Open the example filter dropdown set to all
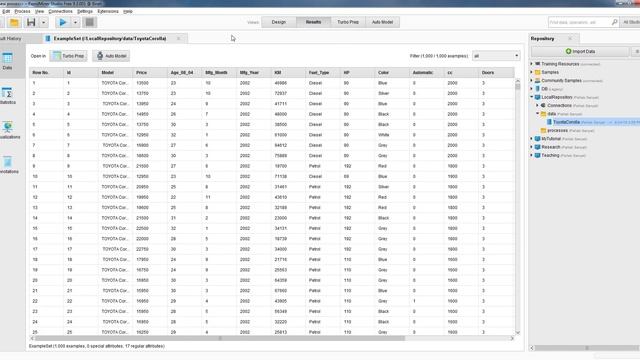Screen dimensions: 640x360 pos(496,56)
